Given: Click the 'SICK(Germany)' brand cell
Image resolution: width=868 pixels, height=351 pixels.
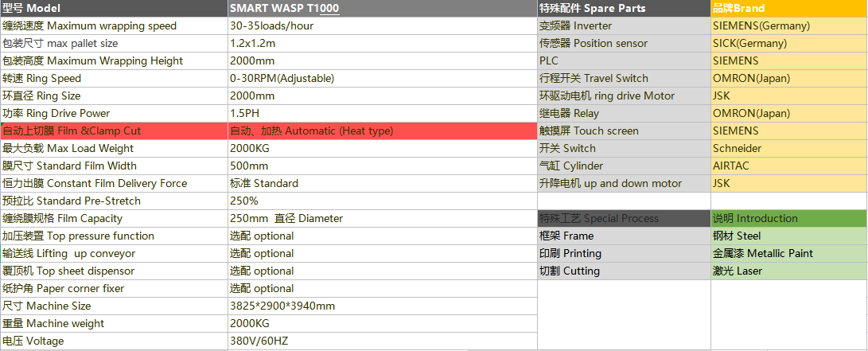Looking at the screenshot, I should tap(788, 44).
